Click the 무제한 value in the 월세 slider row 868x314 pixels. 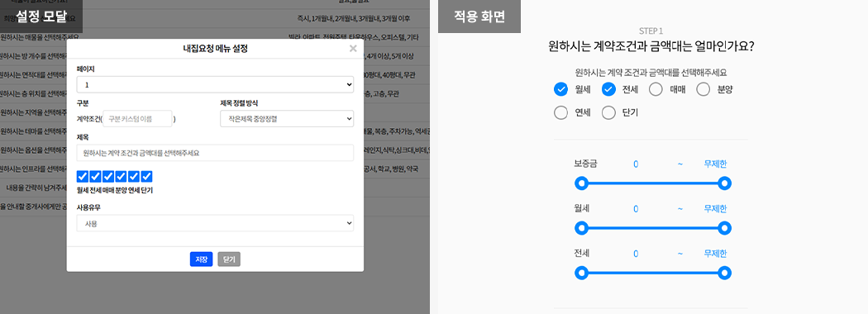[715, 209]
